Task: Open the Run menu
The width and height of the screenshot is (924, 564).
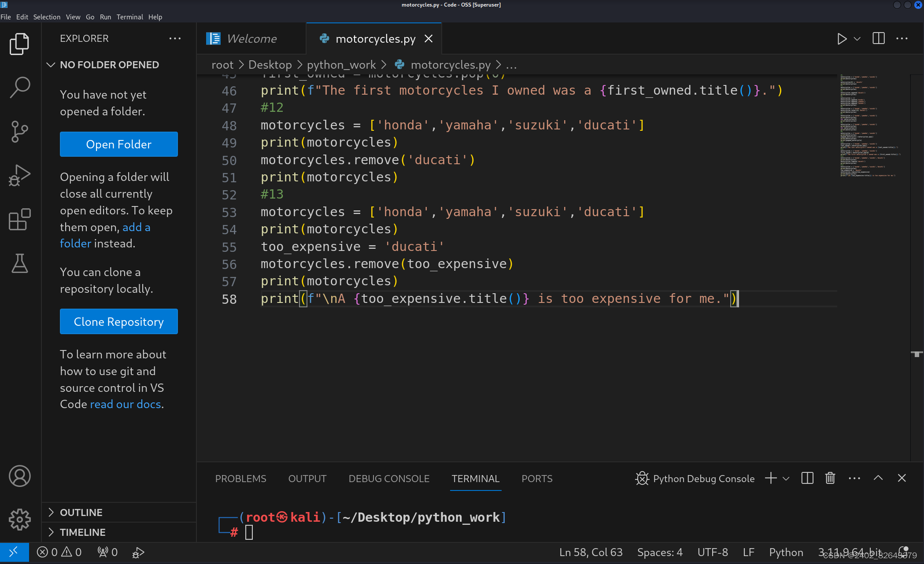Action: click(105, 17)
